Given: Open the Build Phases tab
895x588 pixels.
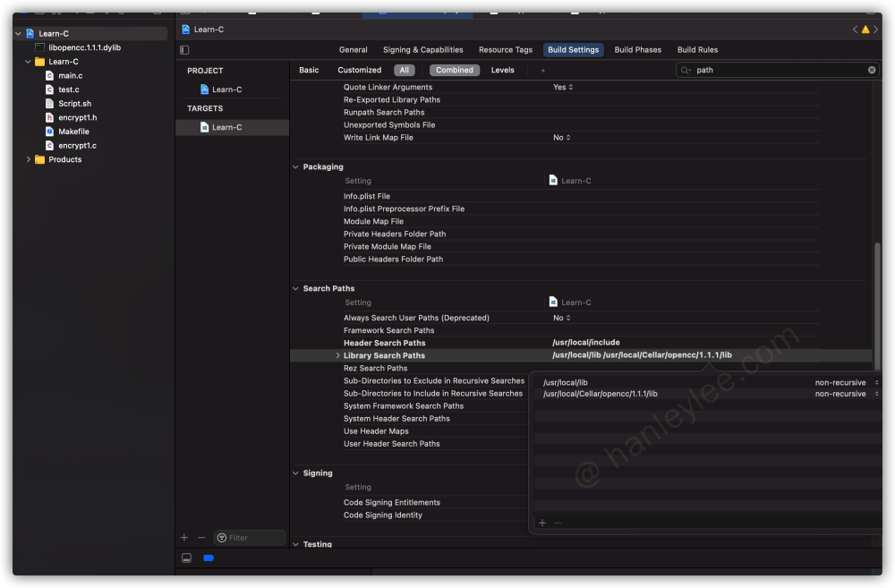Looking at the screenshot, I should [x=637, y=50].
